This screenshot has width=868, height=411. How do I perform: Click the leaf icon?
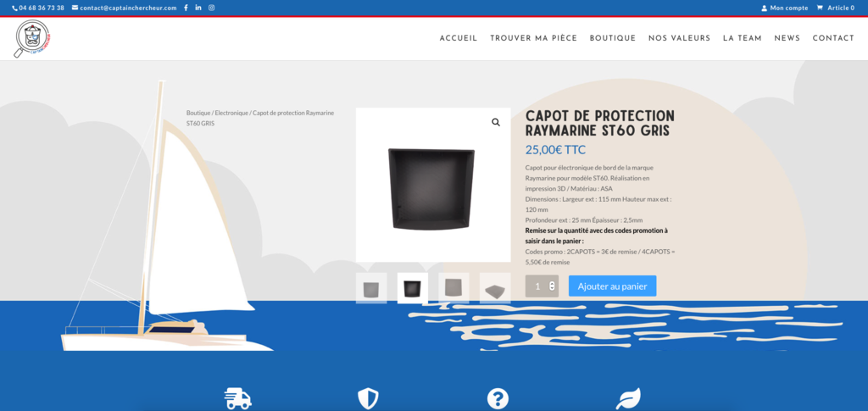[x=628, y=398]
